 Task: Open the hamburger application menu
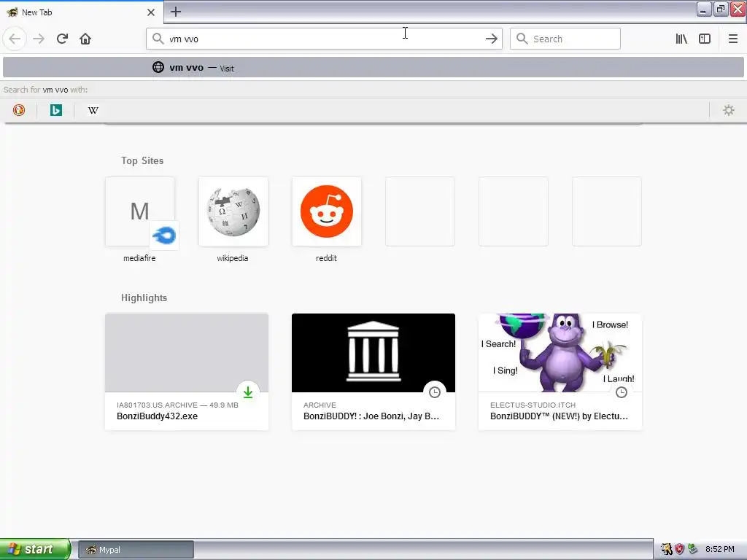click(732, 39)
